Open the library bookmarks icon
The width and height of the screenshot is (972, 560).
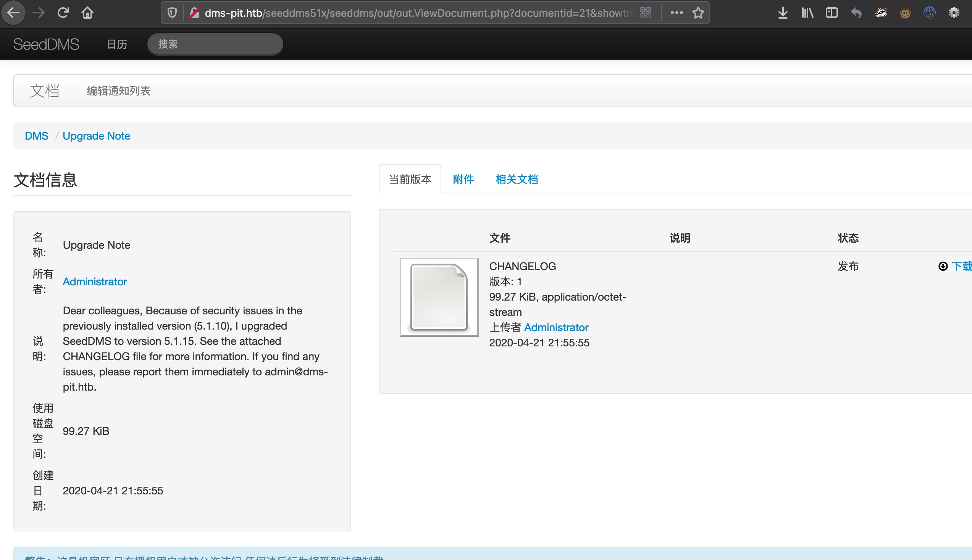pos(807,13)
